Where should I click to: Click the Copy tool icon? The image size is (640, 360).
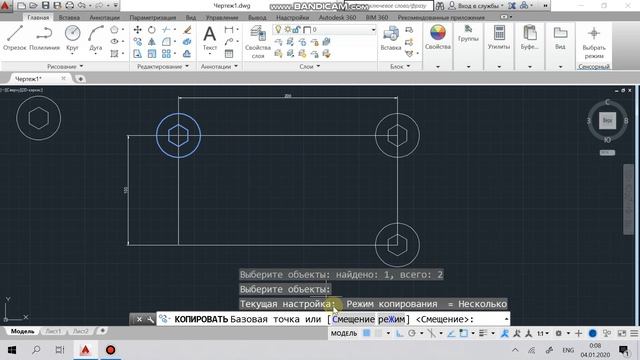(x=138, y=42)
